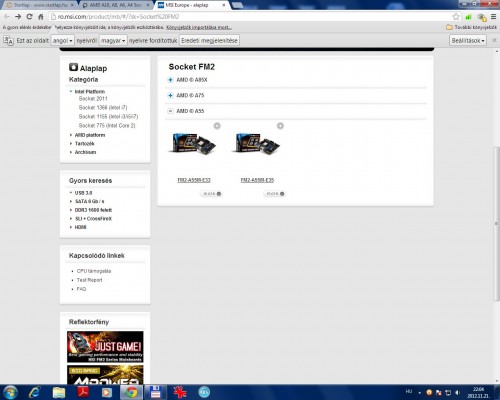The image size is (500, 400).
Task: Switch to the Startlap browser tab
Action: [39, 5]
